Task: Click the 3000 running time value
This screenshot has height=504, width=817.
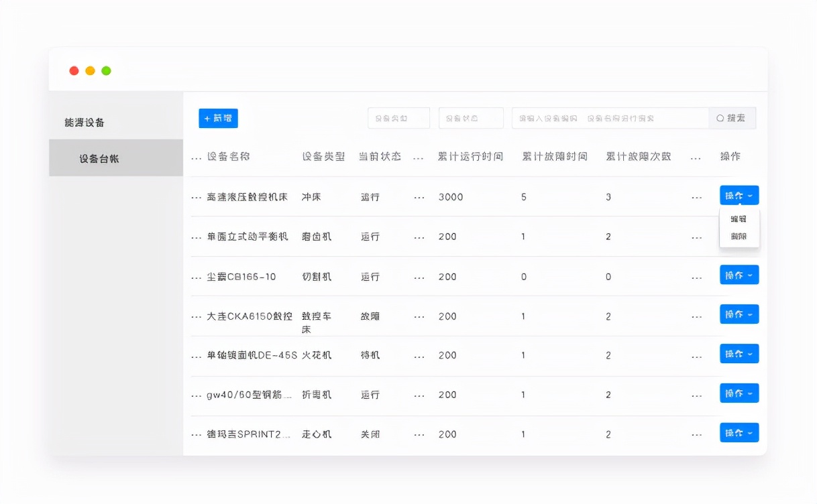Action: (451, 197)
